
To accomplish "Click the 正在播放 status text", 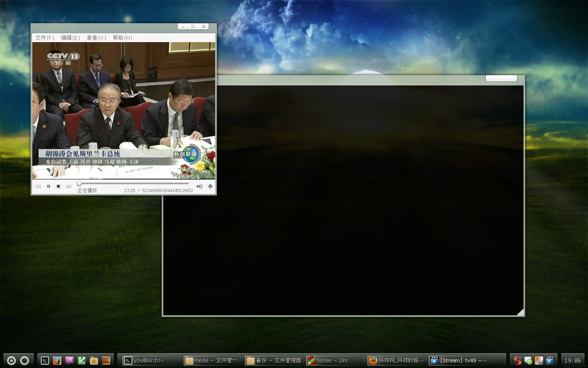I will pyautogui.click(x=87, y=191).
